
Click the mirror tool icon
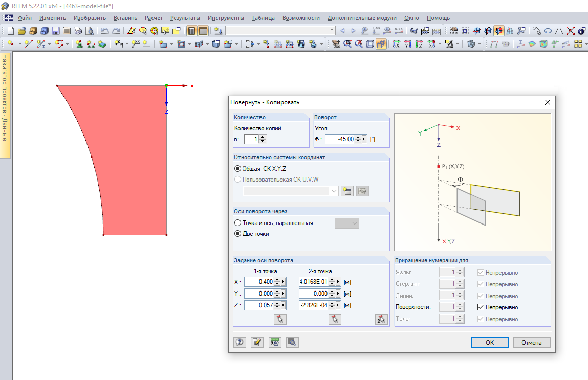[x=559, y=31]
